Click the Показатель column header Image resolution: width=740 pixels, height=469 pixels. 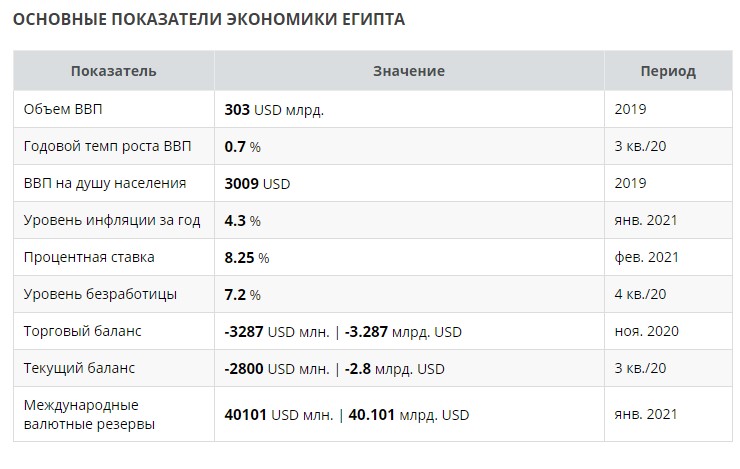[x=113, y=71]
